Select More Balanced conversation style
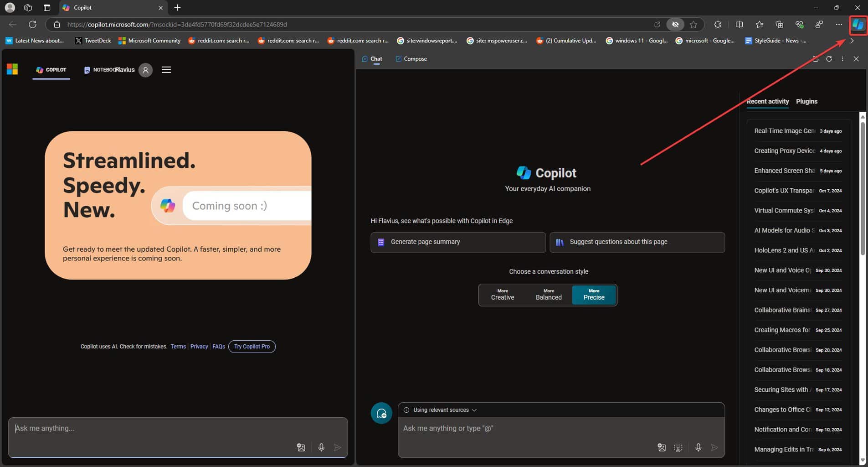Image resolution: width=868 pixels, height=467 pixels. click(x=549, y=295)
